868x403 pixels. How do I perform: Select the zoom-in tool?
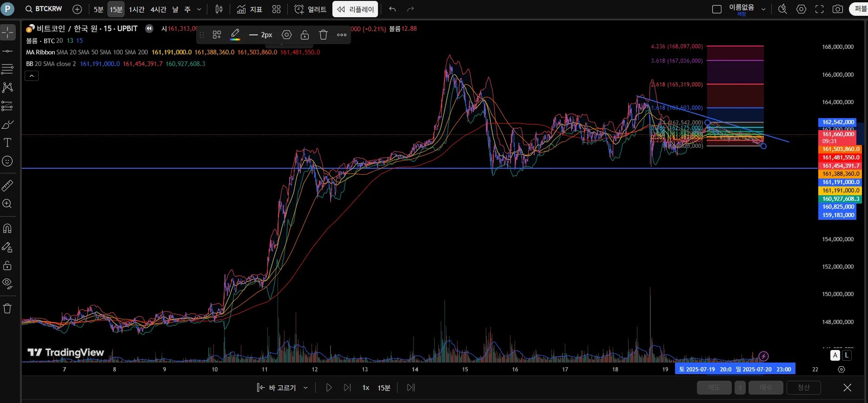click(x=8, y=204)
